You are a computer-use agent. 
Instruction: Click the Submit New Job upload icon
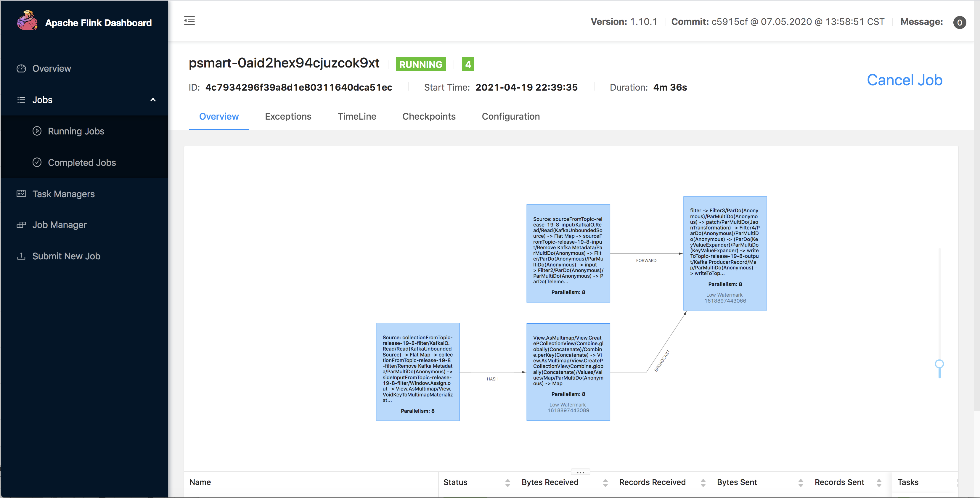[21, 256]
